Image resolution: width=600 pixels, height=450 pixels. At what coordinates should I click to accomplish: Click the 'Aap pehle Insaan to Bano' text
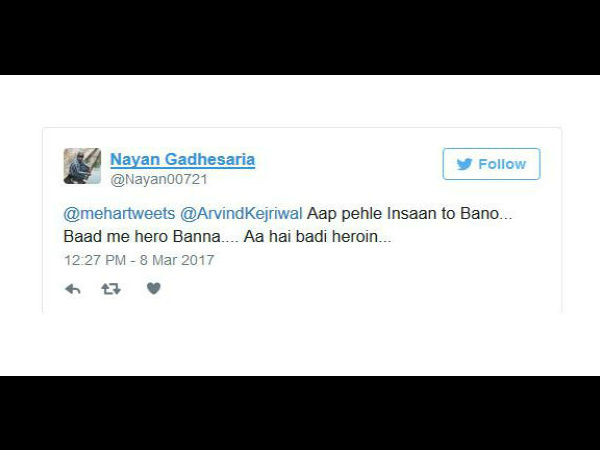(x=403, y=214)
